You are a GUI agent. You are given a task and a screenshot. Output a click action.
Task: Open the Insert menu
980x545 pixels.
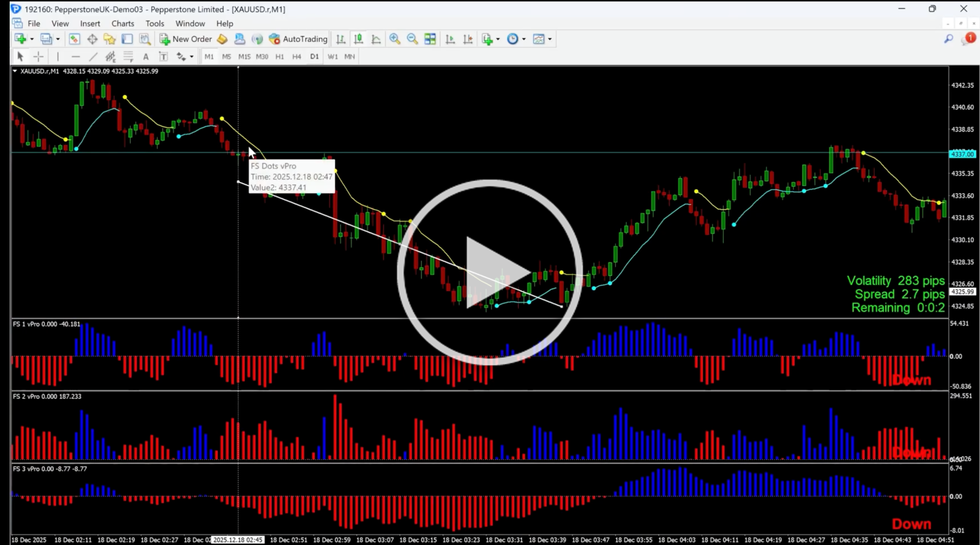point(90,23)
